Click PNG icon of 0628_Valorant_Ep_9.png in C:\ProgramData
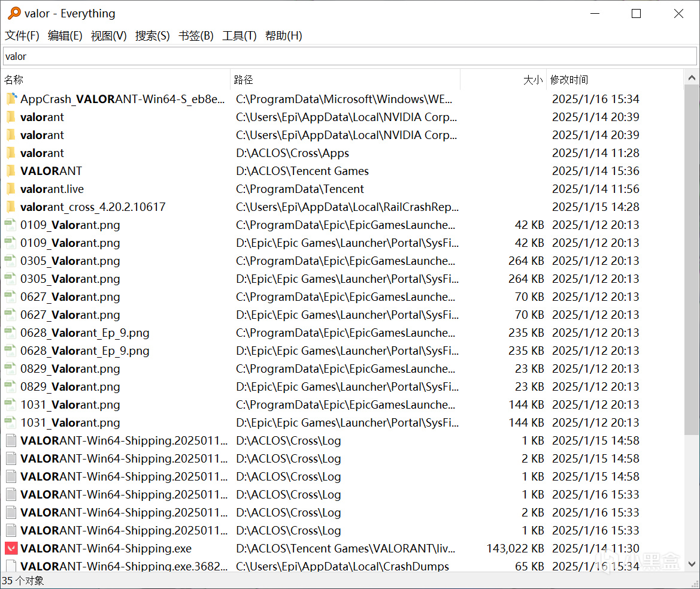Viewport: 700px width, 589px height. (x=10, y=333)
